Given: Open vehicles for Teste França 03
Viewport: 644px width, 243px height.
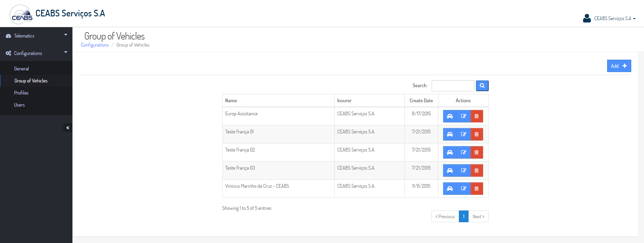Looking at the screenshot, I should (450, 171).
